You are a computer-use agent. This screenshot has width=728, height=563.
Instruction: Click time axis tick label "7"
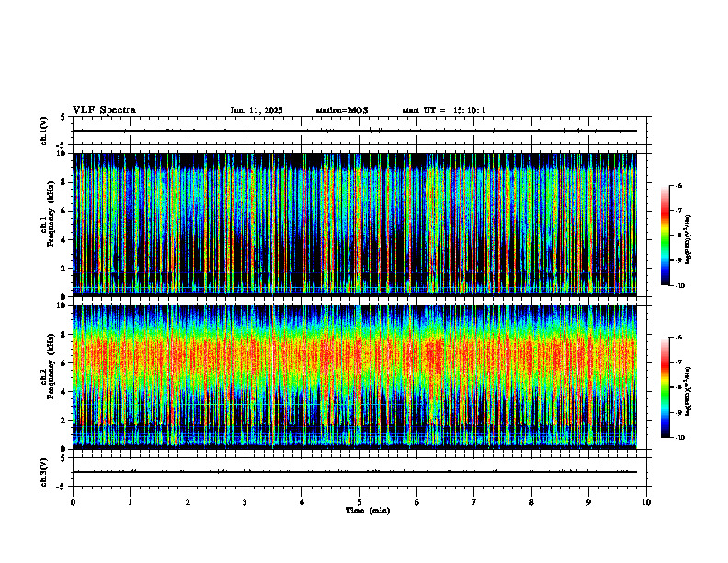point(474,502)
